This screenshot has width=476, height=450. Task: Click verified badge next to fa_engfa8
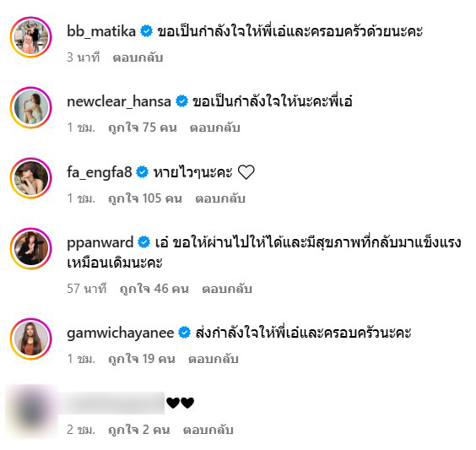[x=142, y=172]
